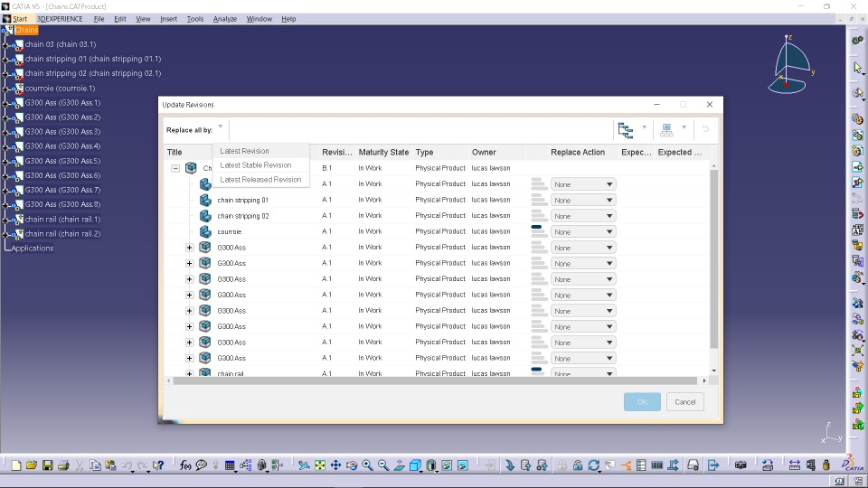868x488 pixels.
Task: Click the vertical scrollbar in dialog list
Action: click(714, 259)
